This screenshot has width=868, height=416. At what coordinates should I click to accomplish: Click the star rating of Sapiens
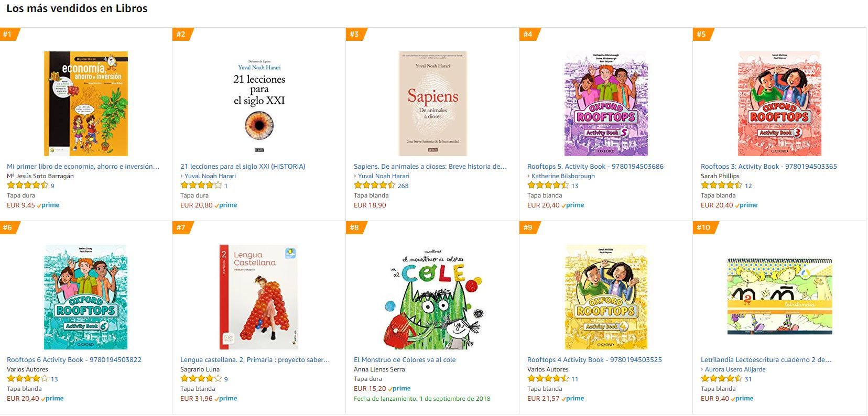point(374,185)
